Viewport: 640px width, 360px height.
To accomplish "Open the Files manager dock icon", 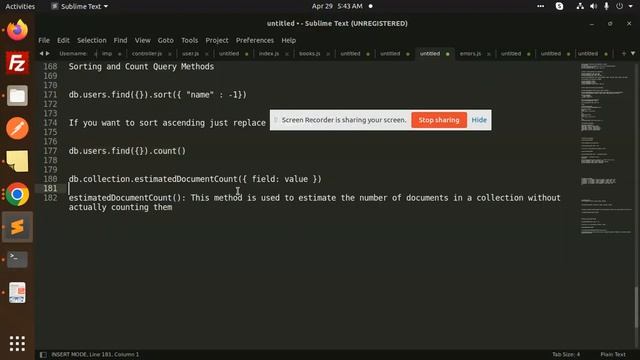I will (17, 96).
